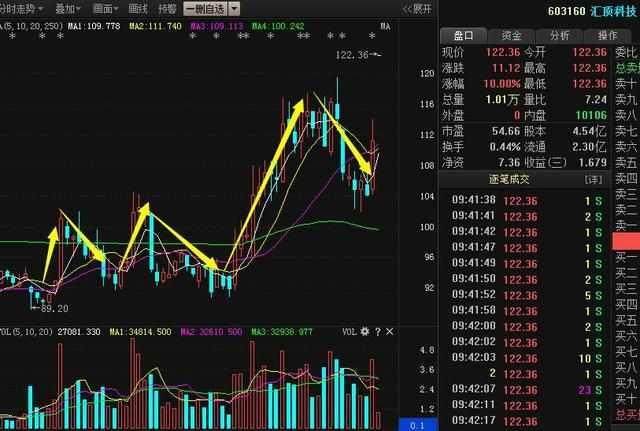Select the 画线 drawing tool
640x431 pixels.
point(138,9)
